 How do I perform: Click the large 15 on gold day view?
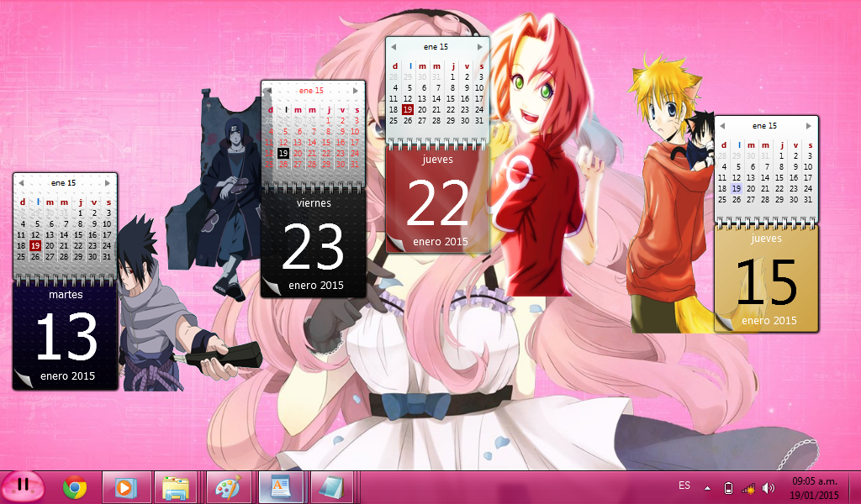click(x=767, y=282)
